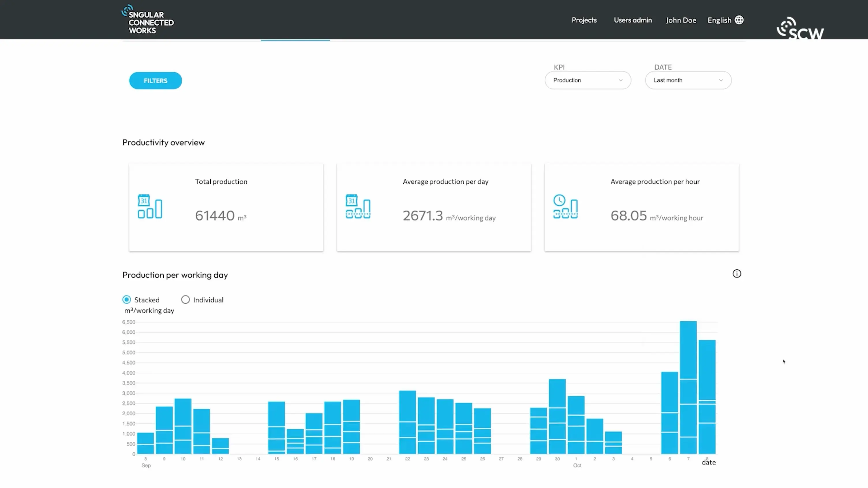Click the globe language icon
The image size is (868, 488).
click(739, 20)
